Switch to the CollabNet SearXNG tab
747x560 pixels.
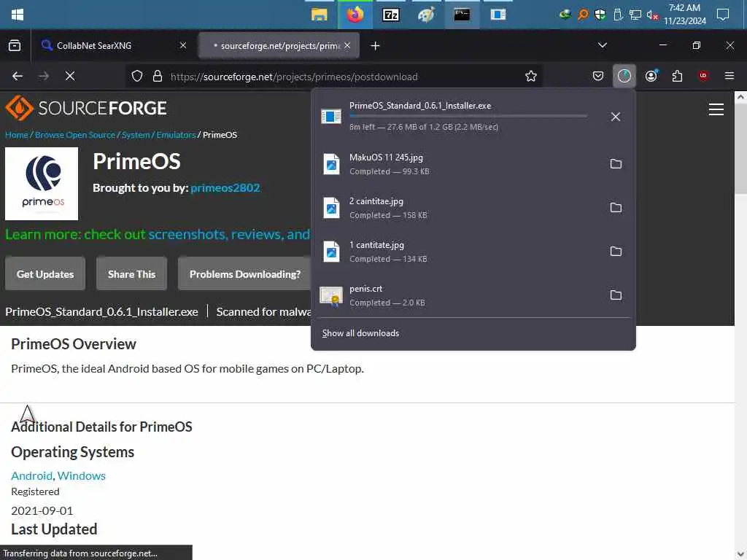pos(115,46)
